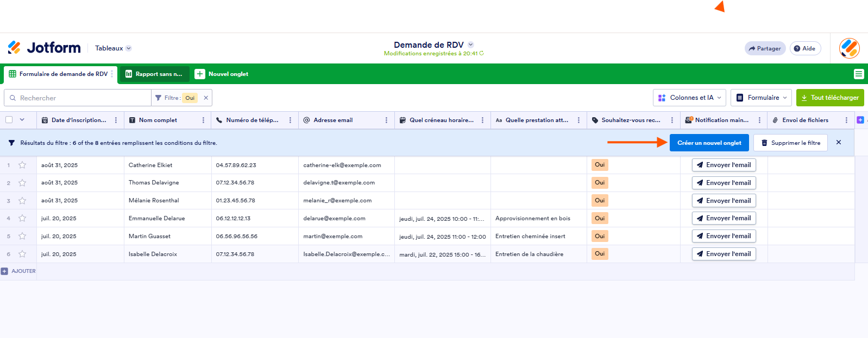The height and width of the screenshot is (338, 868).
Task: Select cell 04.57.89.62.23
Action: (x=255, y=165)
